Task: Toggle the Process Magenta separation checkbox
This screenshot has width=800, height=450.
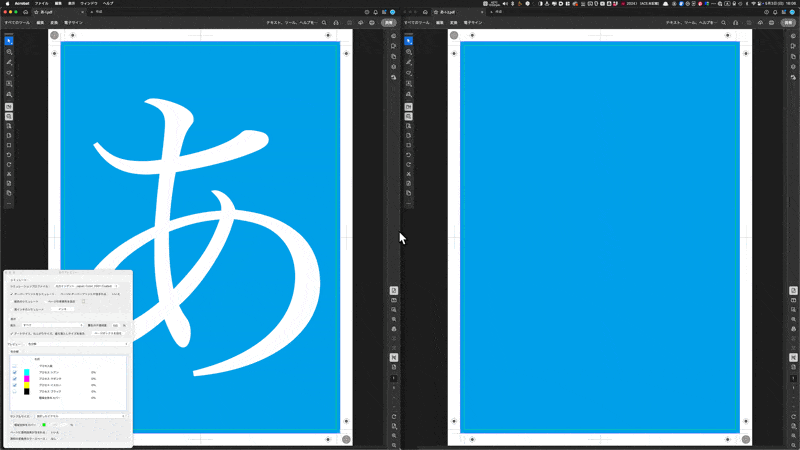Action: [14, 379]
